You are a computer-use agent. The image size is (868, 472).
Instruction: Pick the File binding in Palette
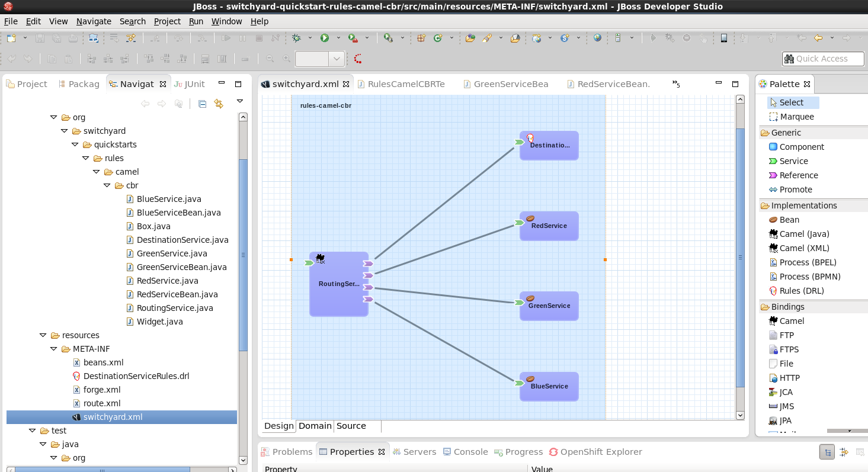point(780,364)
